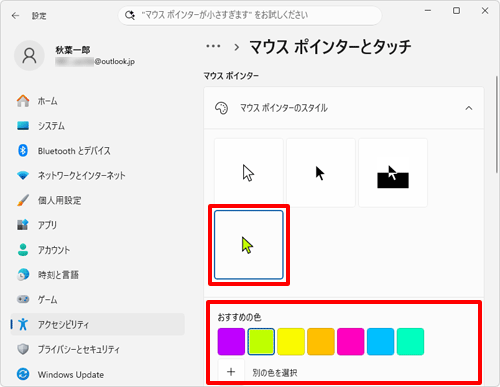The height and width of the screenshot is (387, 500).
Task: Choose the lime green recommended color
Action: [261, 342]
